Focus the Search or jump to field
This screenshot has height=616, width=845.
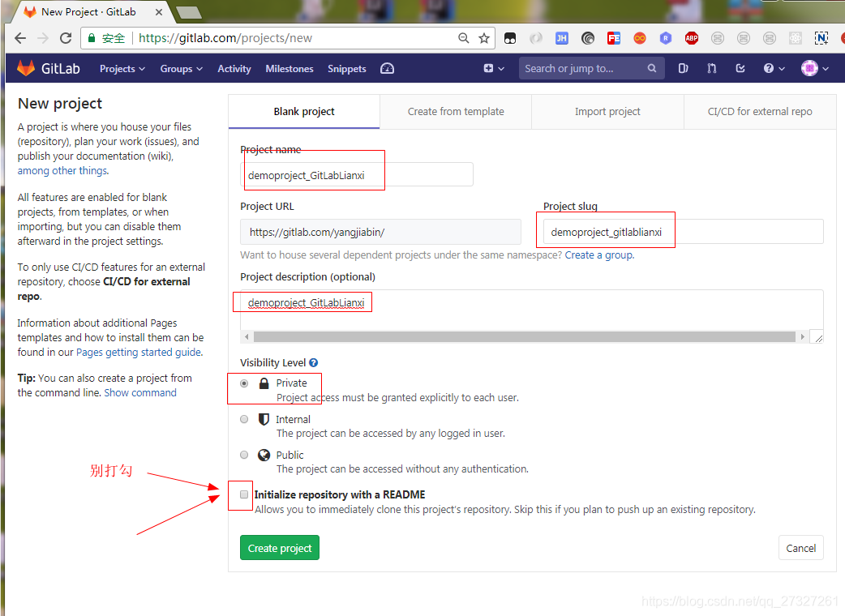pyautogui.click(x=591, y=68)
